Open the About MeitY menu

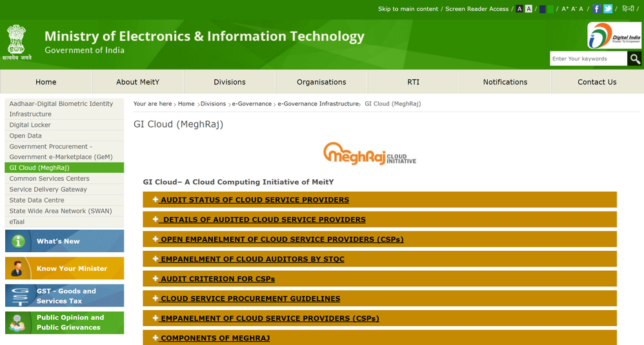tap(137, 82)
